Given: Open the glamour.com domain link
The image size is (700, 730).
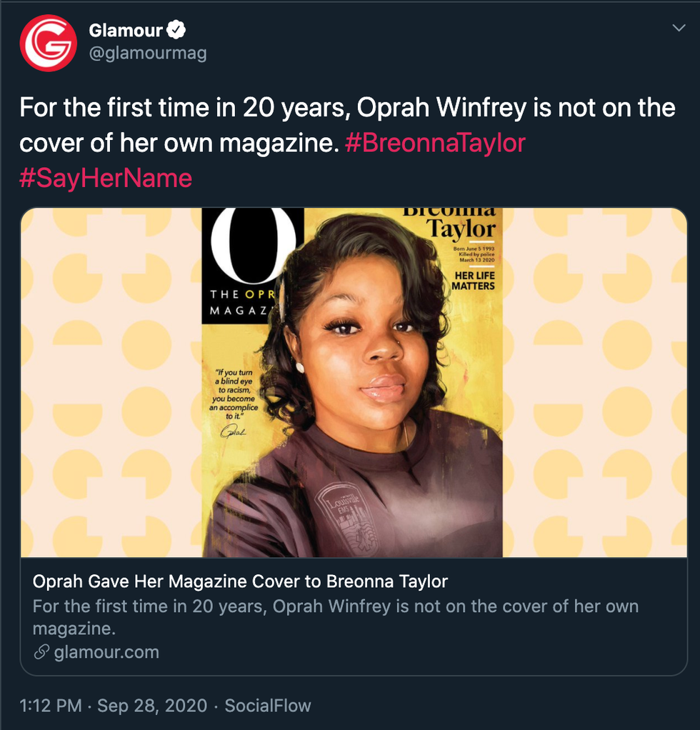Looking at the screenshot, I should (x=106, y=652).
